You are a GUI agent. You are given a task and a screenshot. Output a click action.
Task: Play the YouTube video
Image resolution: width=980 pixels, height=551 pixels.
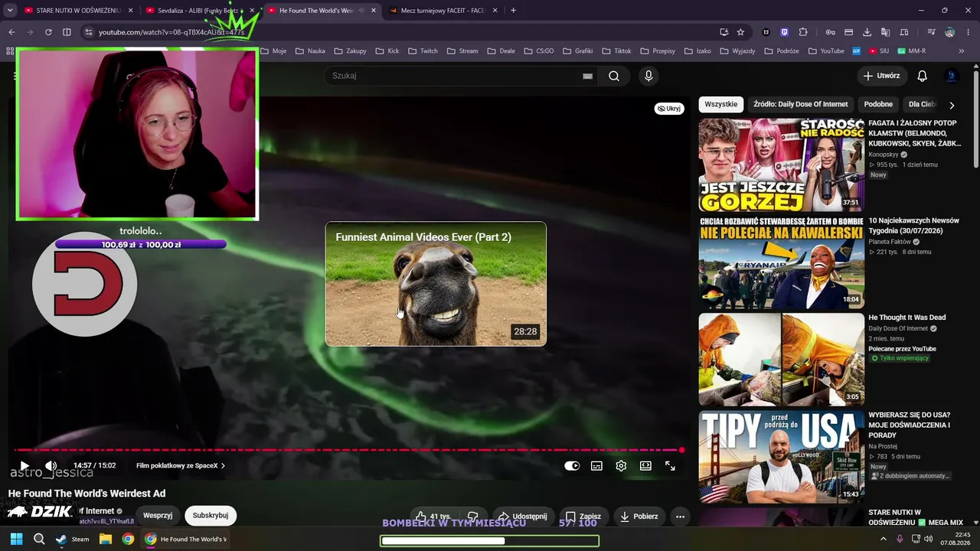coord(24,465)
